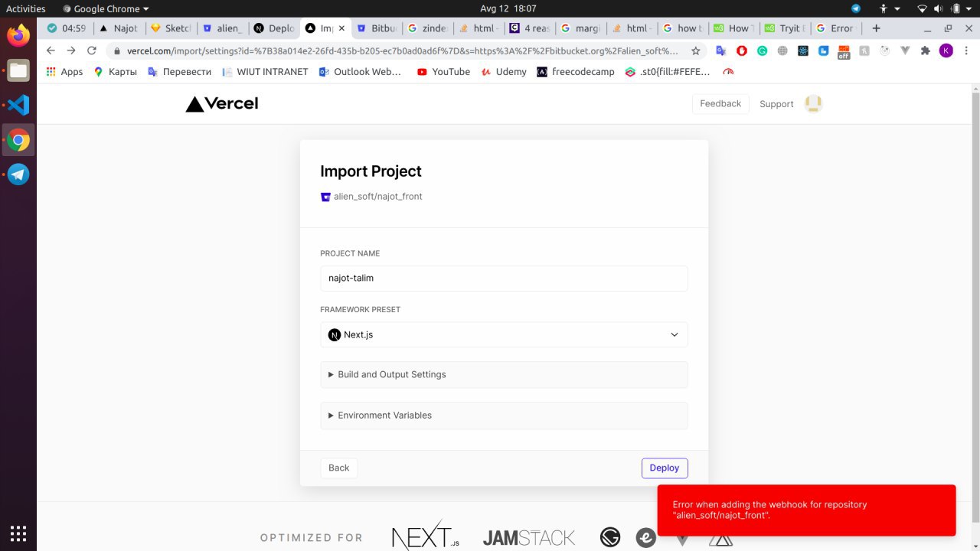The image size is (980, 551).
Task: Dismiss the red webhook error notification
Action: point(806,510)
